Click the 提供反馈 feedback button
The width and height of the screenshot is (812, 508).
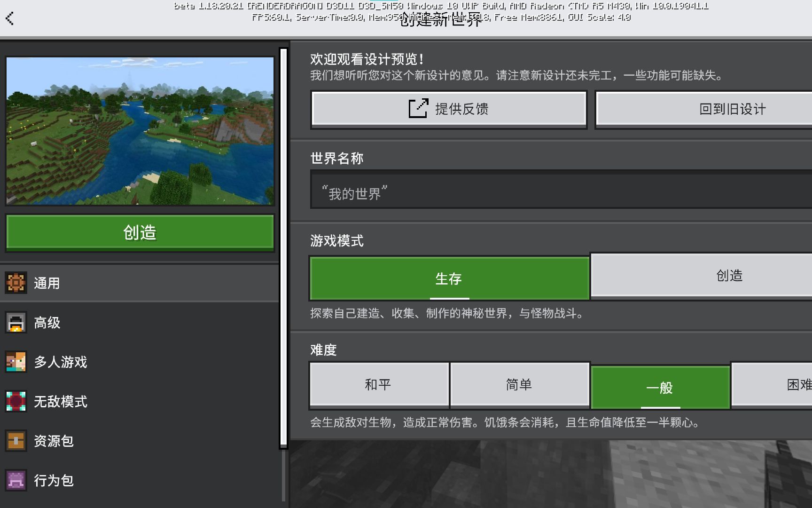click(x=449, y=109)
